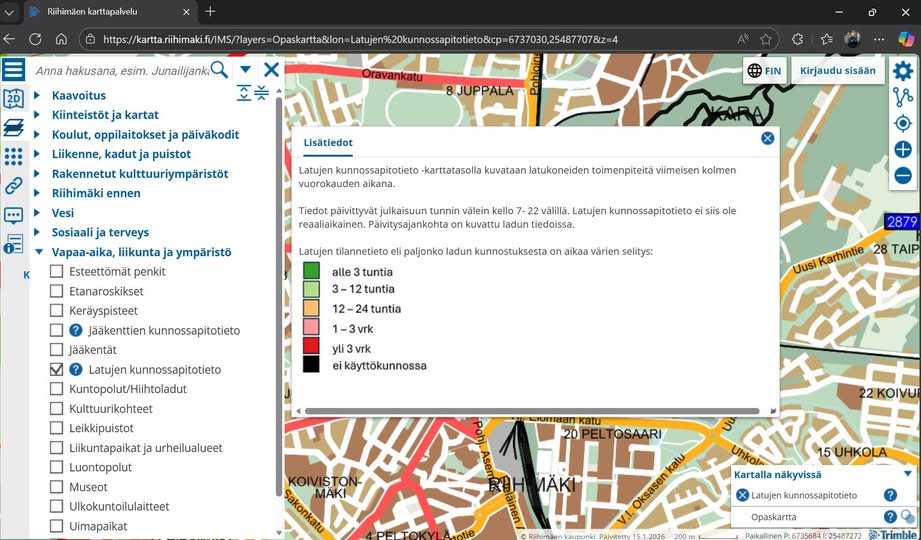The width and height of the screenshot is (921, 540).
Task: Click the dark green 'alle 3 tuntia' swatch
Action: click(x=311, y=271)
